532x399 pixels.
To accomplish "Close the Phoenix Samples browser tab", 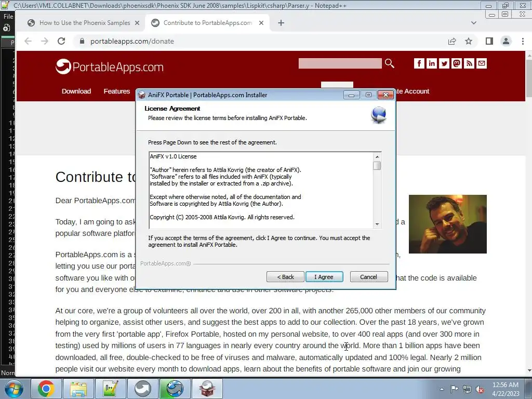I will click(137, 23).
